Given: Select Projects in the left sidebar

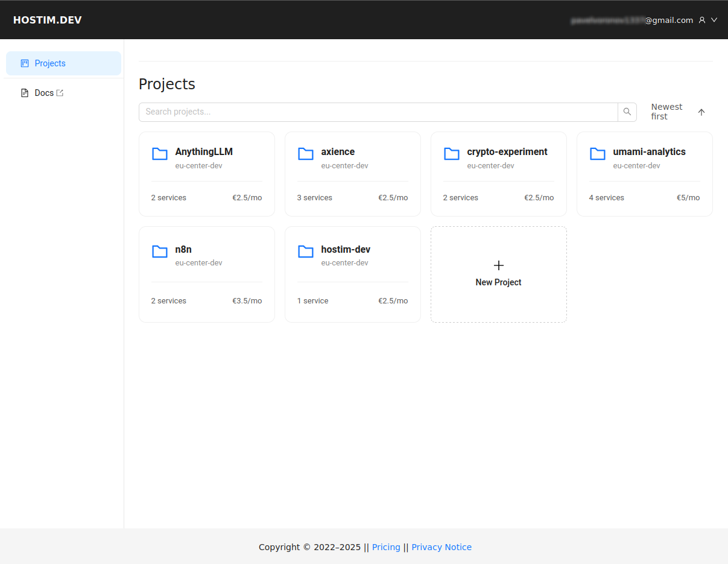Looking at the screenshot, I should (50, 63).
